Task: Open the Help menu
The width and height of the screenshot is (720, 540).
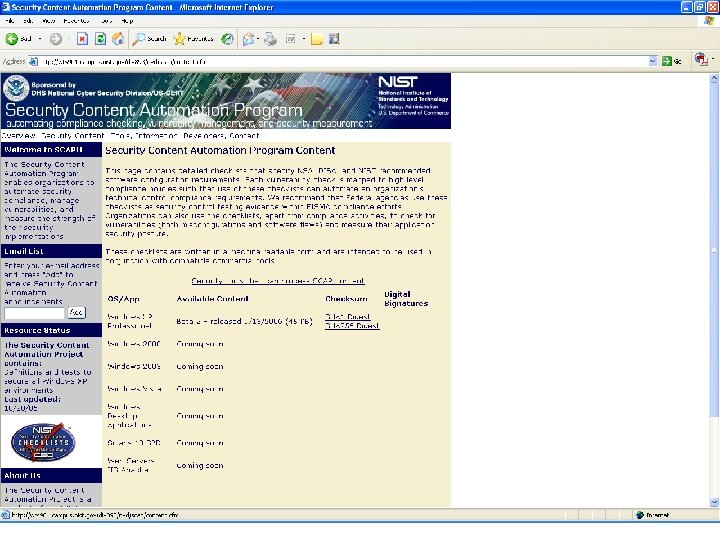Action: (127, 21)
